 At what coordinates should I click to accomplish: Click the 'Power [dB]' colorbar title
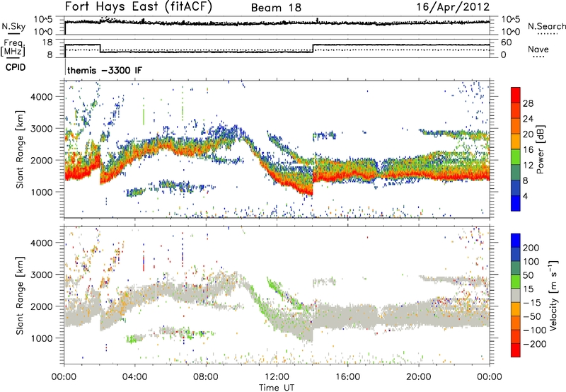(540, 149)
